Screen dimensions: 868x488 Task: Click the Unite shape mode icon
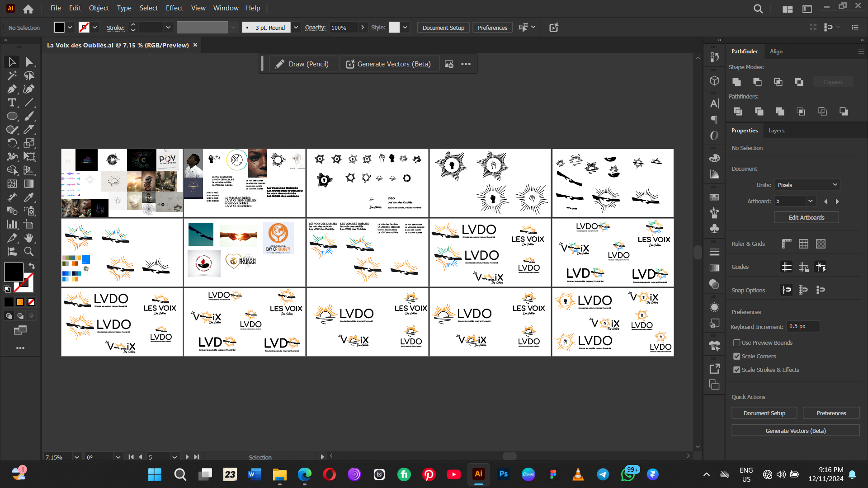[737, 82]
